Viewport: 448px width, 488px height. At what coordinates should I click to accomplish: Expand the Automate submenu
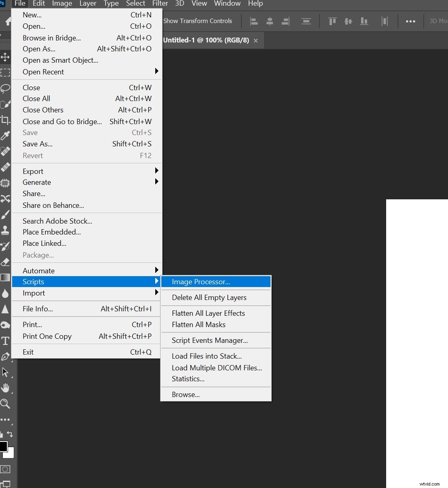pyautogui.click(x=38, y=270)
